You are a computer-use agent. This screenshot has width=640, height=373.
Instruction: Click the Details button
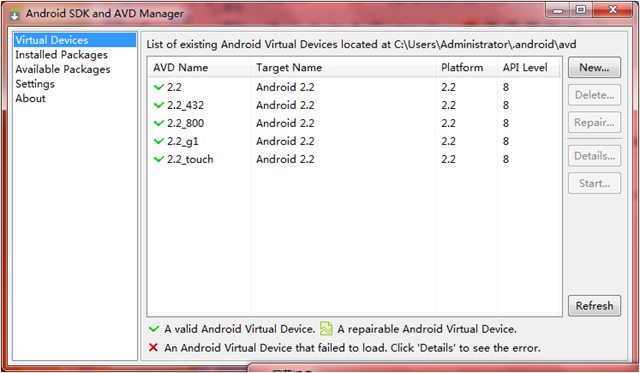tap(594, 155)
